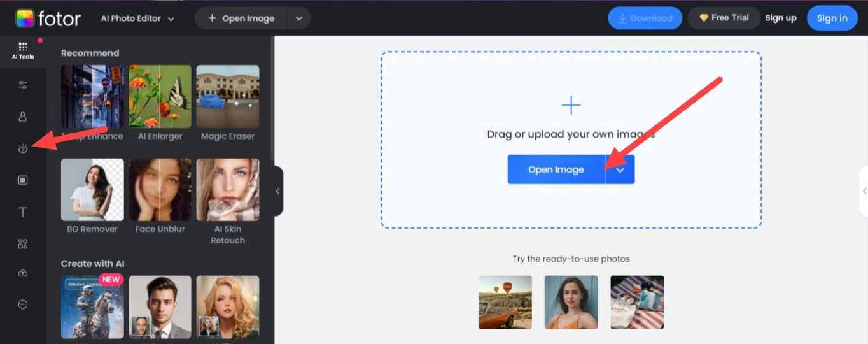868x344 pixels.
Task: Open the Frames sidebar icon
Action: tap(23, 180)
